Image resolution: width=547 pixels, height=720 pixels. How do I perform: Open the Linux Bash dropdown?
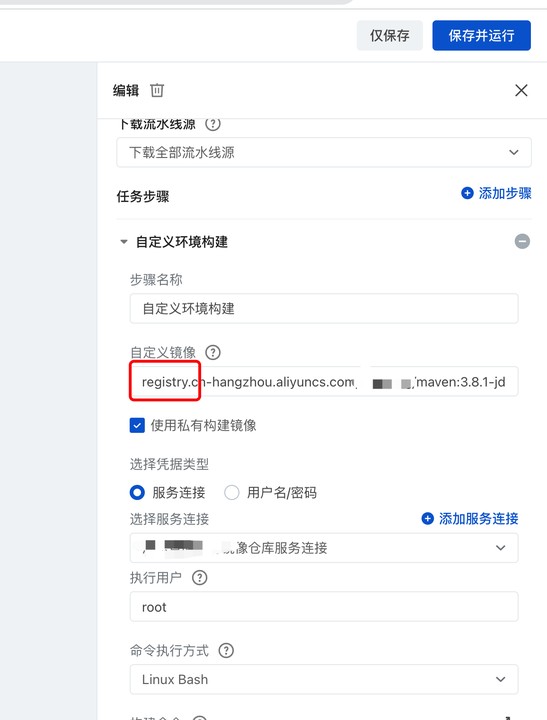(x=324, y=679)
